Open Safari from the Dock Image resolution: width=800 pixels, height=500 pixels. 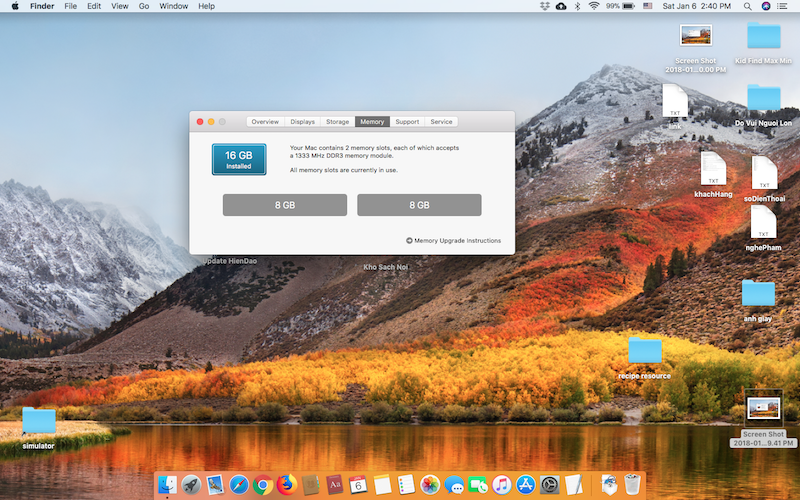[239, 485]
